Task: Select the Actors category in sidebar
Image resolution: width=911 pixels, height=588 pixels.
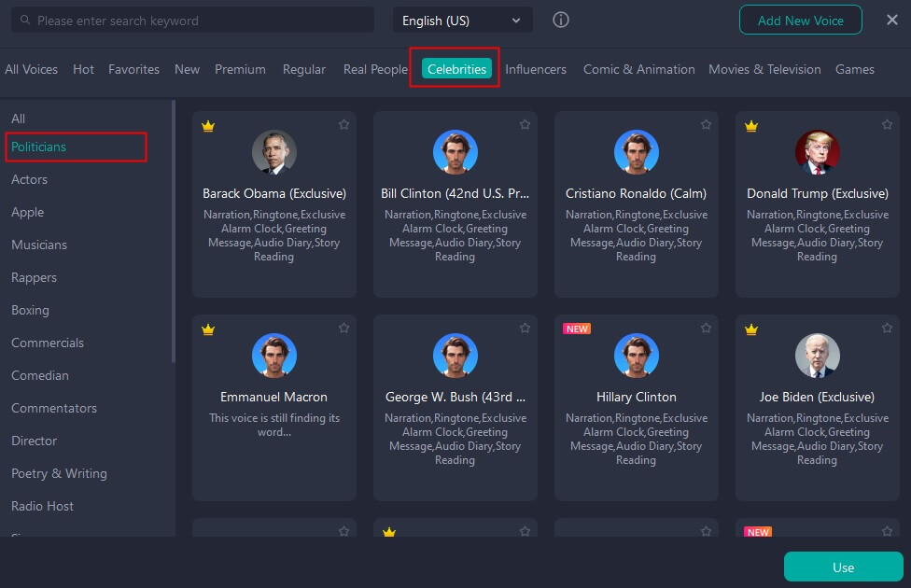Action: pyautogui.click(x=29, y=179)
